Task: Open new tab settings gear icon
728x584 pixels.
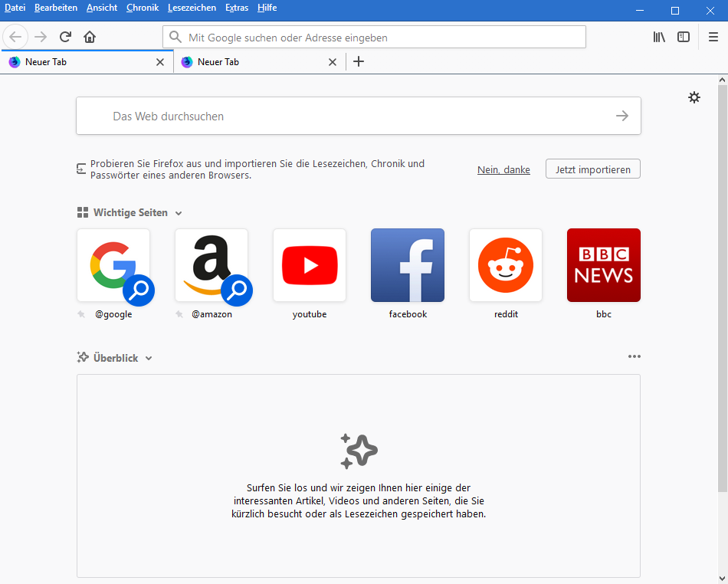Action: pyautogui.click(x=694, y=97)
